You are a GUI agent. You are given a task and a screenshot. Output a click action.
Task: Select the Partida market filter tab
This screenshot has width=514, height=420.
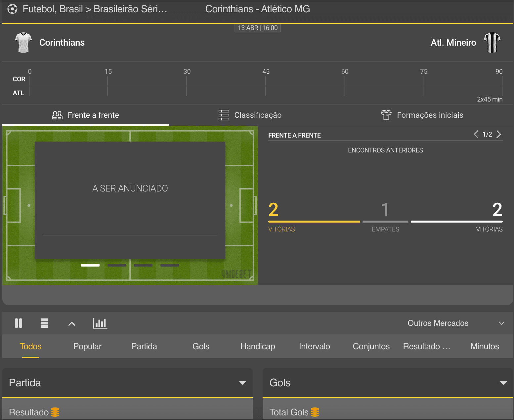pyautogui.click(x=144, y=346)
